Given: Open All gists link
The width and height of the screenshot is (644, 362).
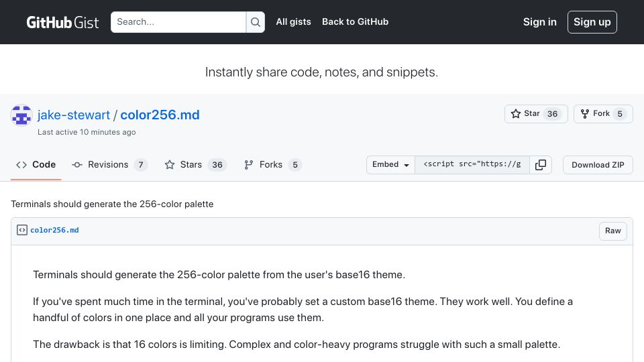Looking at the screenshot, I should tap(293, 21).
